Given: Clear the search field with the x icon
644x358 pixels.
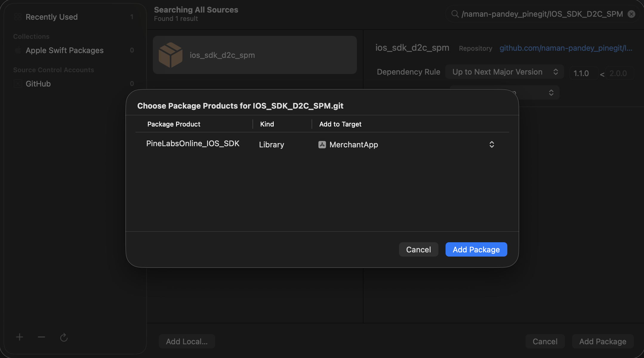Looking at the screenshot, I should pos(631,14).
